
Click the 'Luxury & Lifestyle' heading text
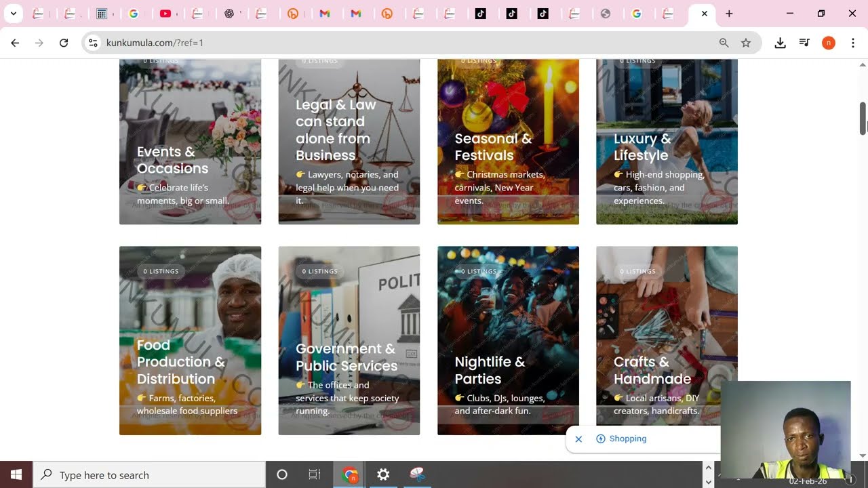coord(642,146)
